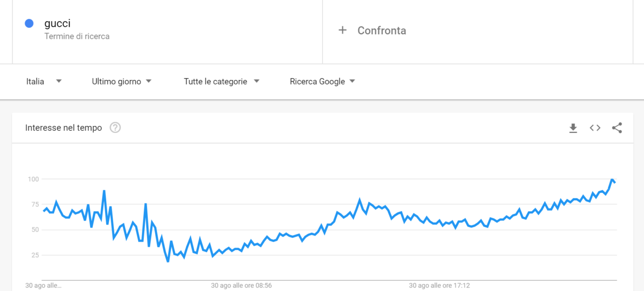
Task: Click the plus icon beside Confronta
Action: 343,30
